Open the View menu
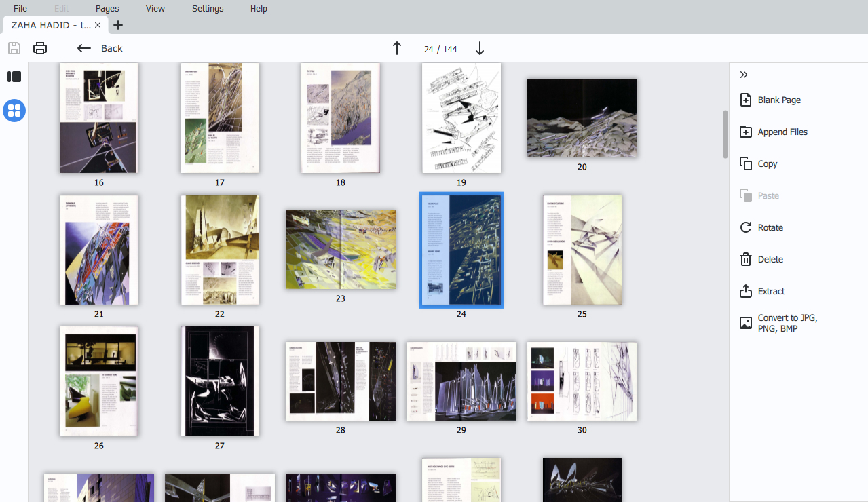 pos(155,9)
